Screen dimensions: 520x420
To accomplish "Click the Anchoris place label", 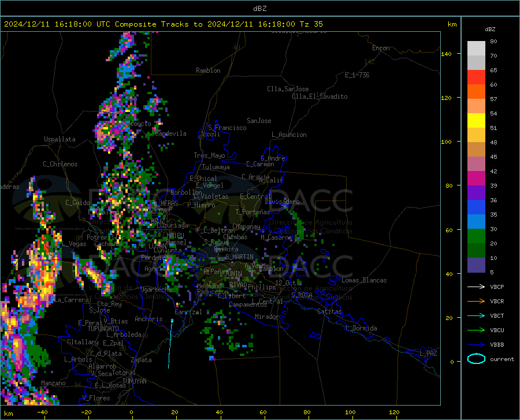I will click(148, 319).
